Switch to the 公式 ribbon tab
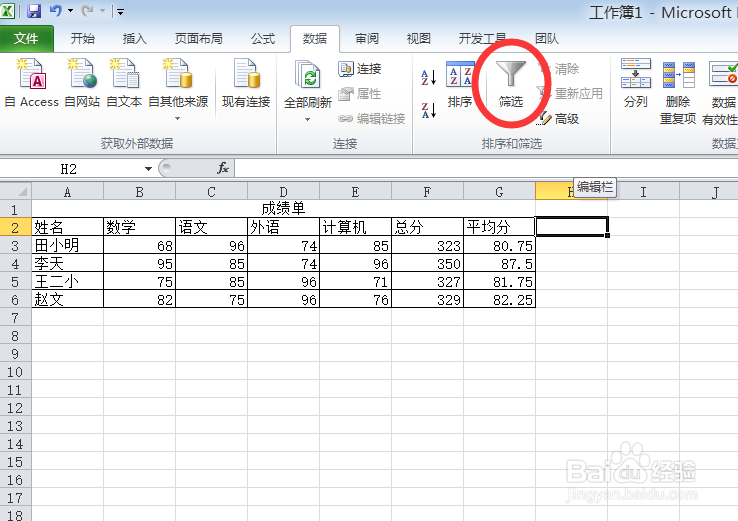Image resolution: width=738 pixels, height=521 pixels. pyautogui.click(x=263, y=39)
